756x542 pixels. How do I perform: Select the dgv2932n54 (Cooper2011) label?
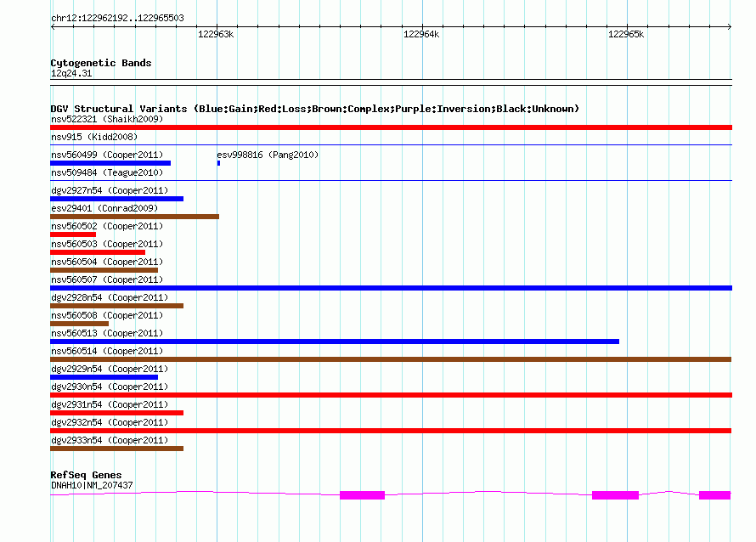tap(110, 422)
